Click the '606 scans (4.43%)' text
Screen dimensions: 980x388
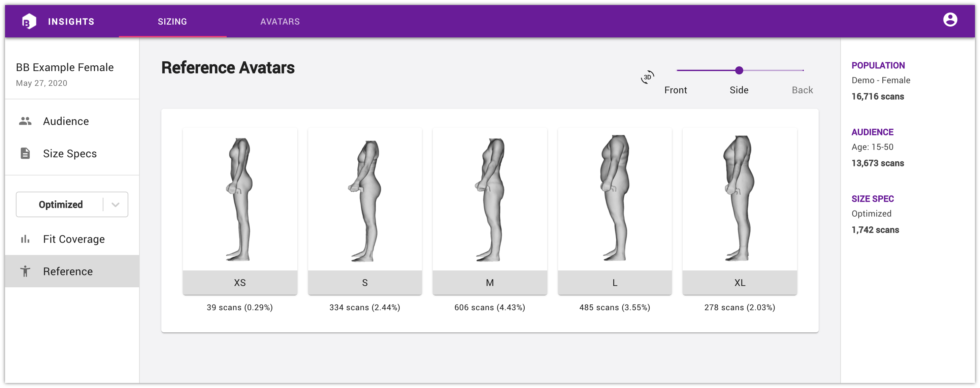pos(490,308)
